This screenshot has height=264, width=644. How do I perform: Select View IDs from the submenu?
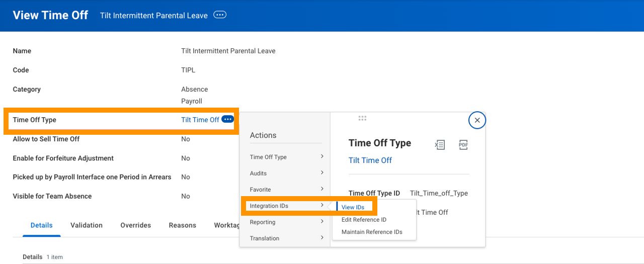(353, 207)
